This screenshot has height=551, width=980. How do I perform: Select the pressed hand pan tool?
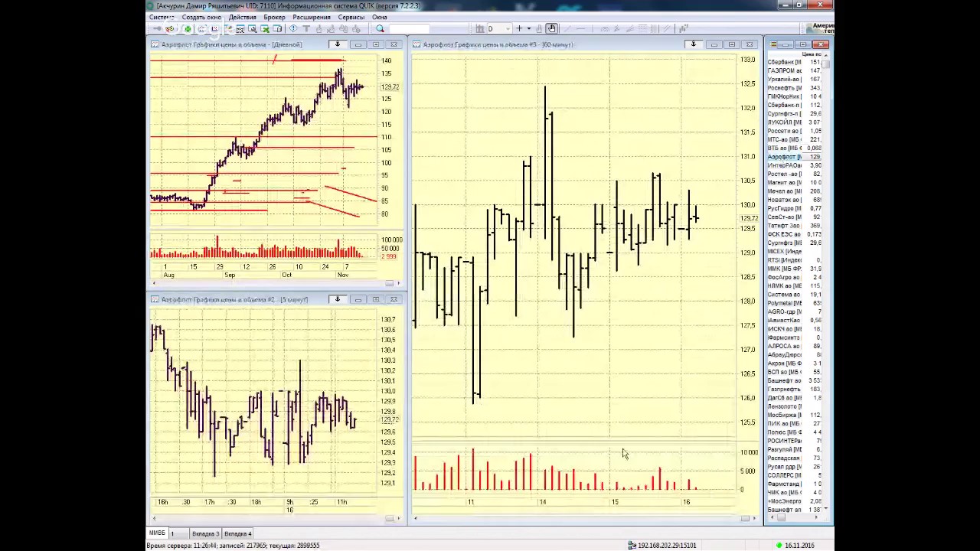coord(551,29)
